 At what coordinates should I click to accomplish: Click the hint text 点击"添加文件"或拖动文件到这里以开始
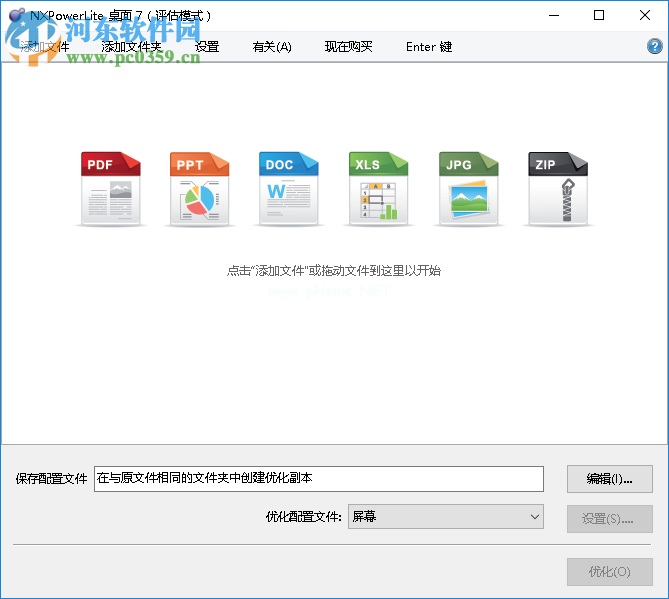pyautogui.click(x=334, y=270)
